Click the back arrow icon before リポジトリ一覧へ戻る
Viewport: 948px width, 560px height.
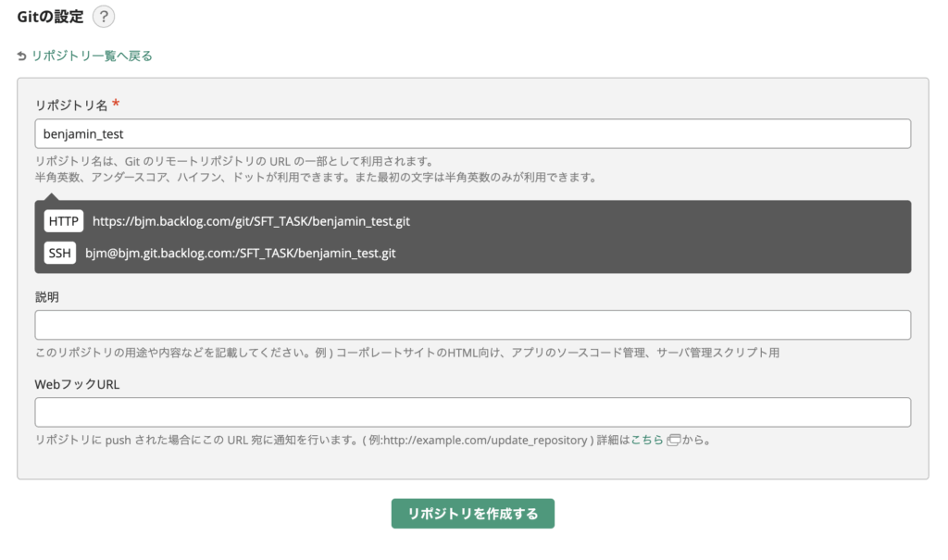click(22, 56)
